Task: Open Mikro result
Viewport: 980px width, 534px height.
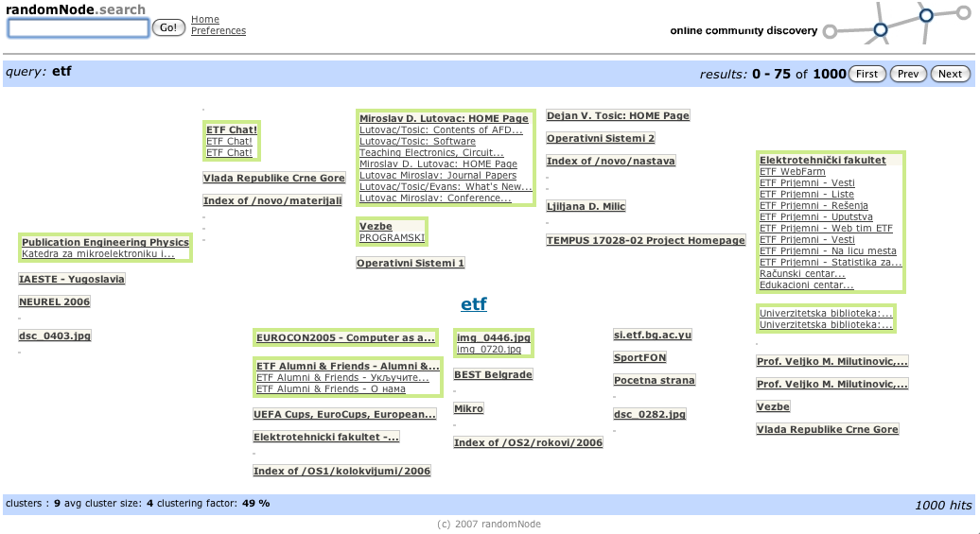Action: [x=469, y=408]
